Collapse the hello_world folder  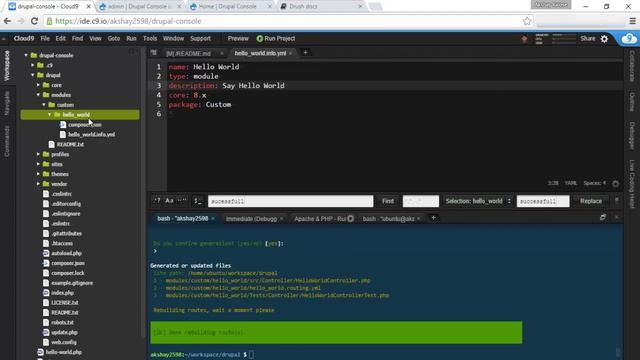(50, 115)
